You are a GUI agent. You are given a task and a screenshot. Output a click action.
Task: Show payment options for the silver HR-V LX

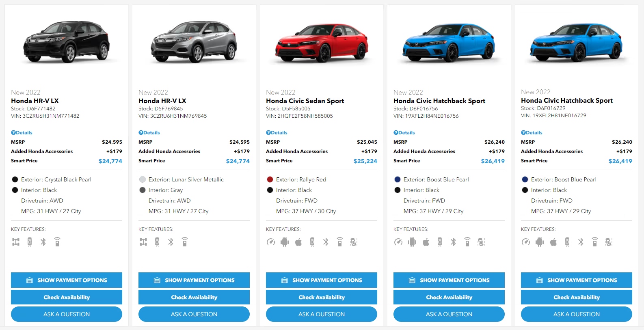tap(194, 280)
